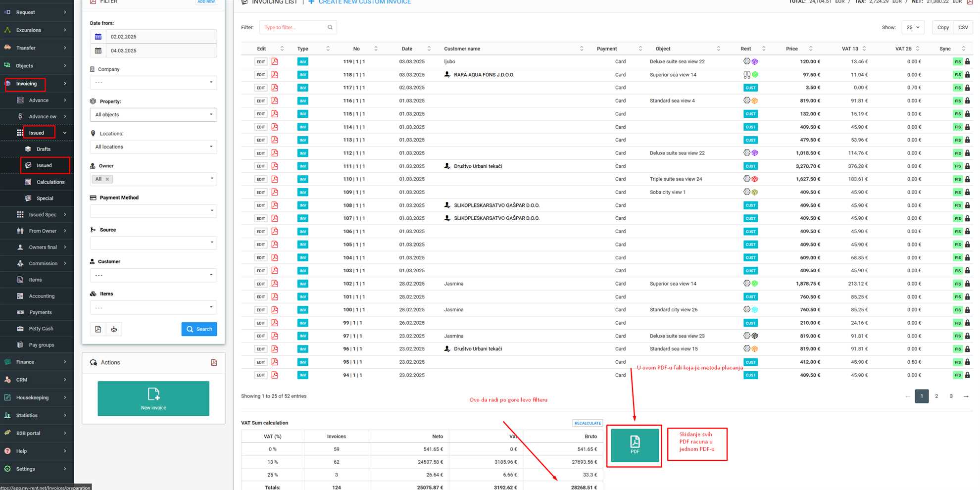Open the Property 'All objects' dropdown
Viewport: 980px width, 490px height.
click(x=153, y=115)
